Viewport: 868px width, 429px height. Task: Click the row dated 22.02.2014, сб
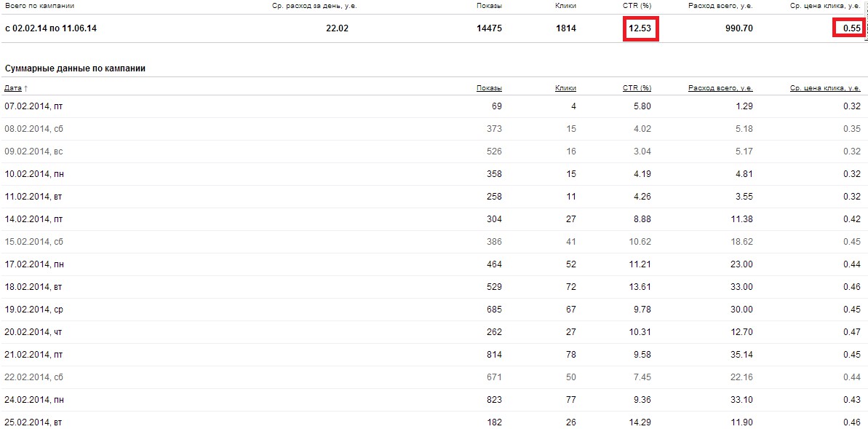(33, 377)
